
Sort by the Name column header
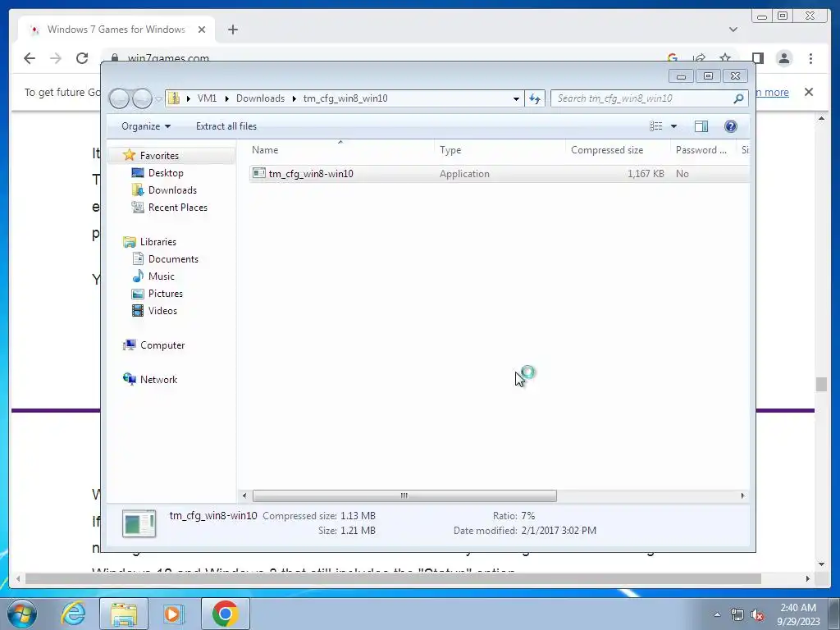click(x=340, y=150)
